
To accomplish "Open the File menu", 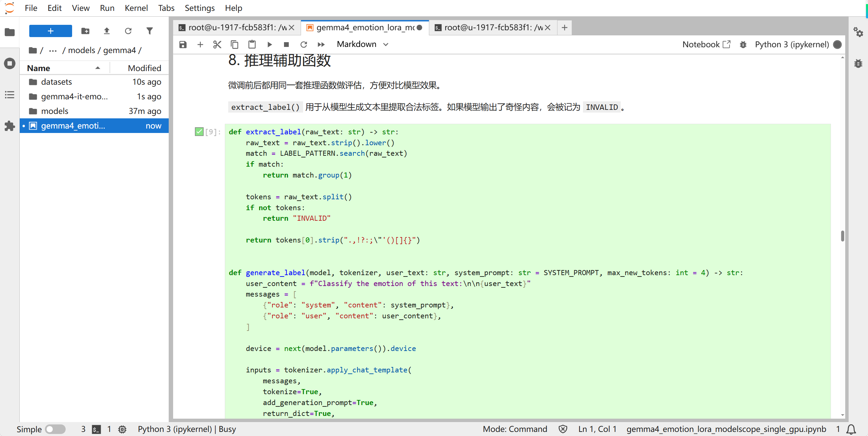I will pos(31,8).
